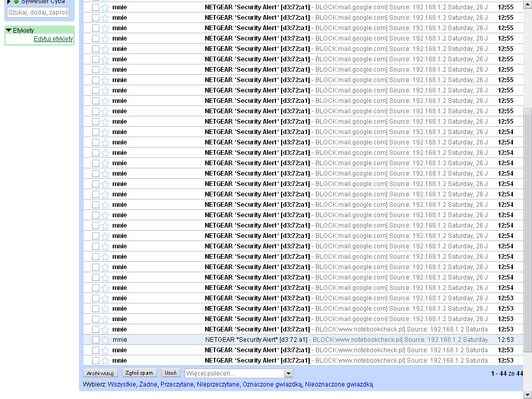Check the first message stamped 12:54

tap(96, 132)
